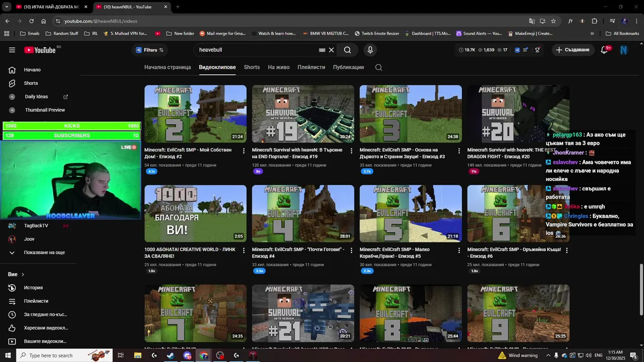
Task: Open the media control icon in Chrome toolbar
Action: tap(612, 21)
